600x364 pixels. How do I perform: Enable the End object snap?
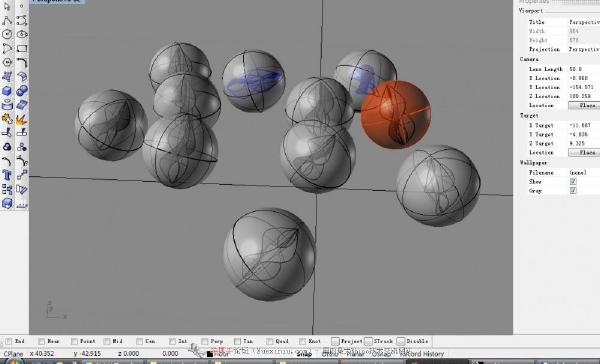[8, 341]
